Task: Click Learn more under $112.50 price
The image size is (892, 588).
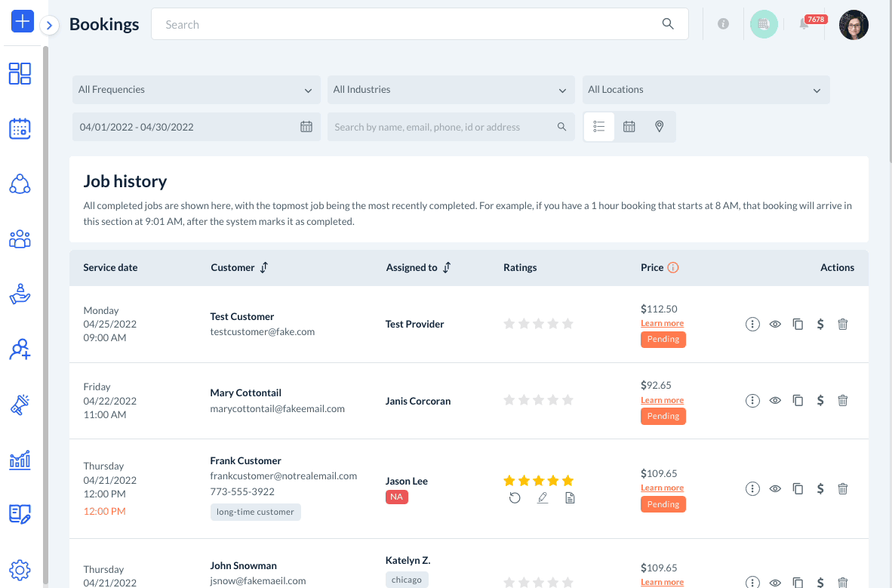Action: pos(662,323)
